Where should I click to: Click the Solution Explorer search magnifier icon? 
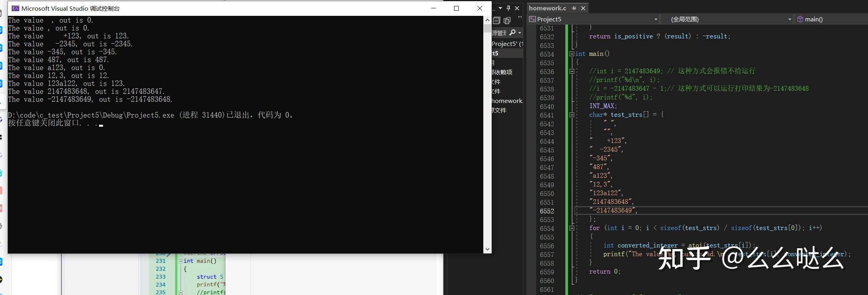(513, 32)
